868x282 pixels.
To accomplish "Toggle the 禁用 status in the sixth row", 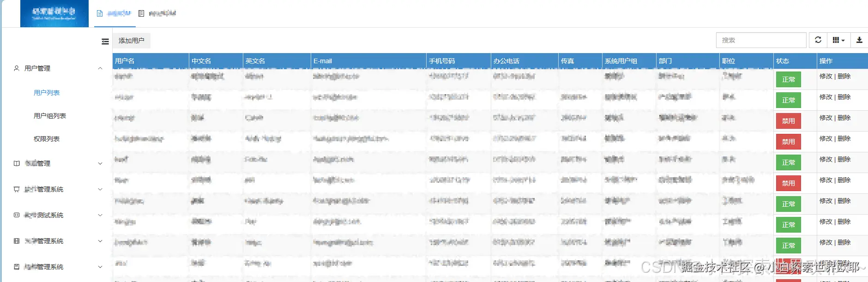I will click(789, 183).
